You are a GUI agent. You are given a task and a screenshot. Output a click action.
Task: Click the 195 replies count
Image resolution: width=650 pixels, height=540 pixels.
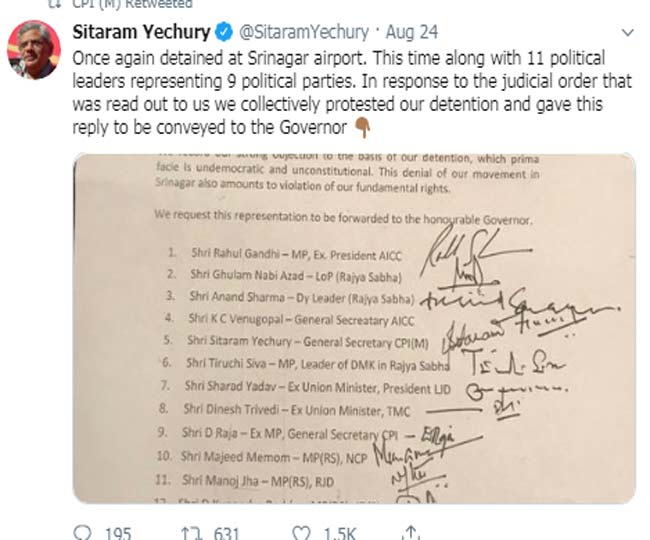pyautogui.click(x=117, y=532)
